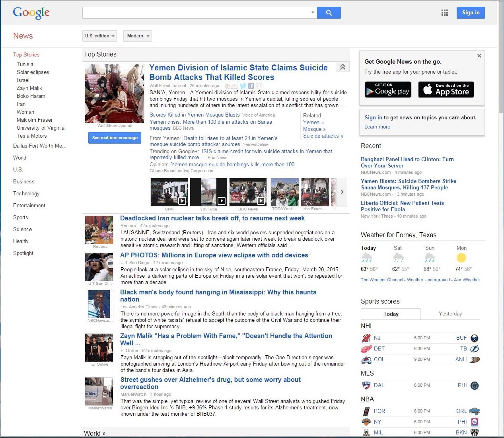Screen dimensions: 504x438
Task: Play the CNN video thumbnail
Action: (x=169, y=192)
